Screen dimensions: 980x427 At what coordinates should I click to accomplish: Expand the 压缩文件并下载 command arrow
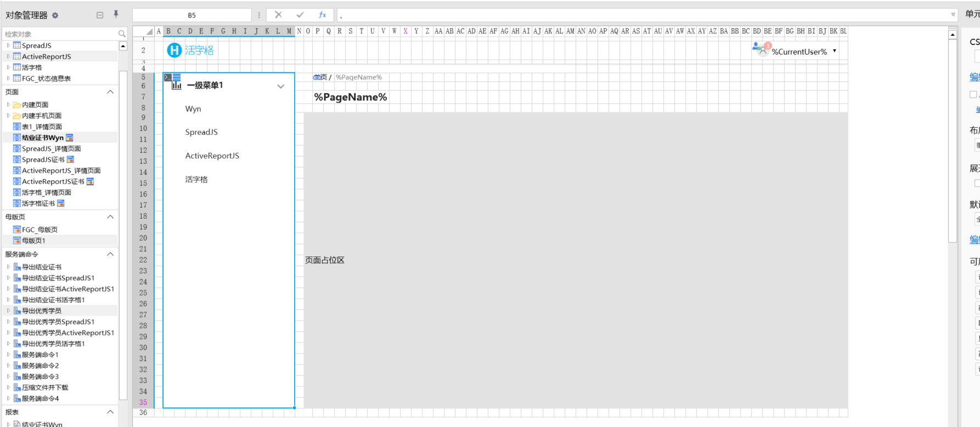coord(8,388)
